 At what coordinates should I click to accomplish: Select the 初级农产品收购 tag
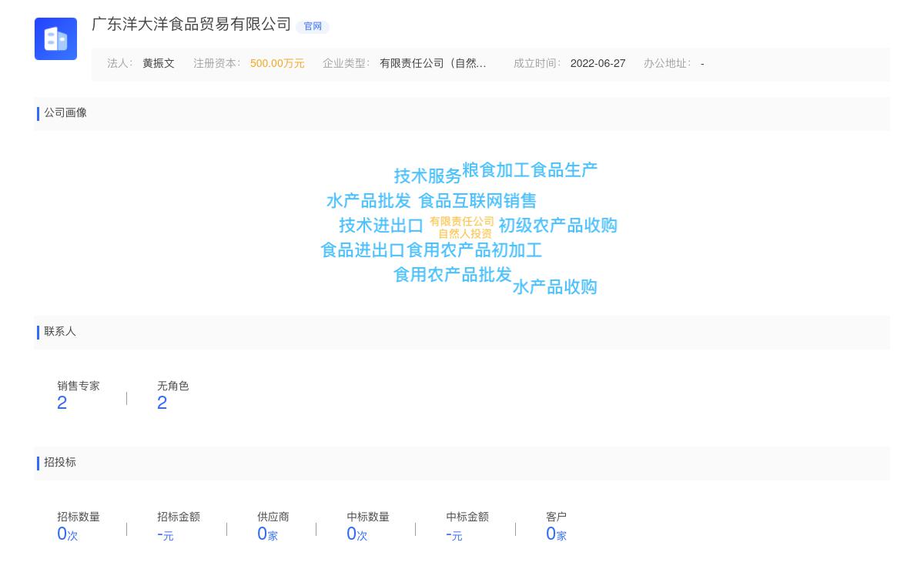pos(557,226)
